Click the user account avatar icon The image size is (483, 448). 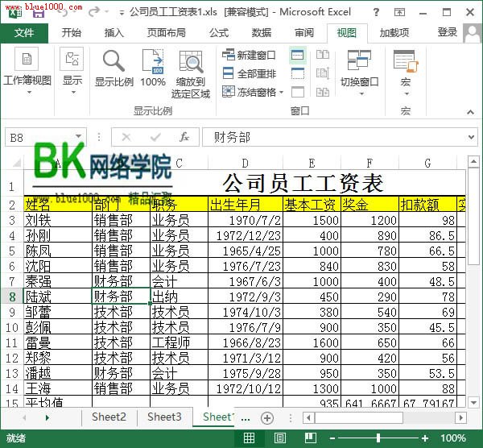pos(473,34)
